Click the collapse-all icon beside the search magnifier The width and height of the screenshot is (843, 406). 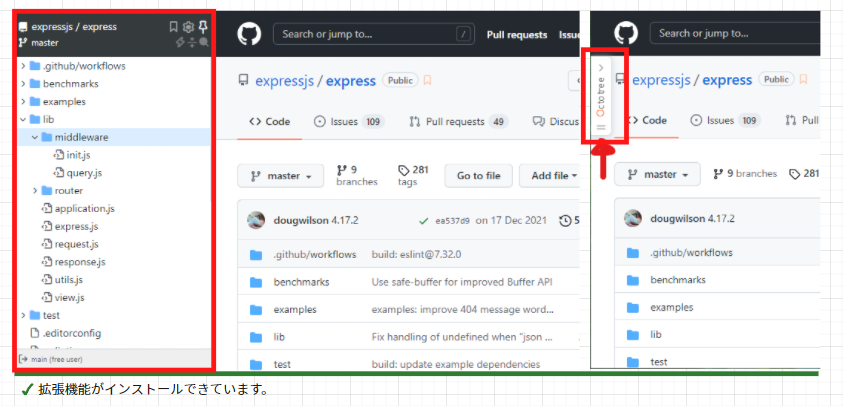(192, 42)
